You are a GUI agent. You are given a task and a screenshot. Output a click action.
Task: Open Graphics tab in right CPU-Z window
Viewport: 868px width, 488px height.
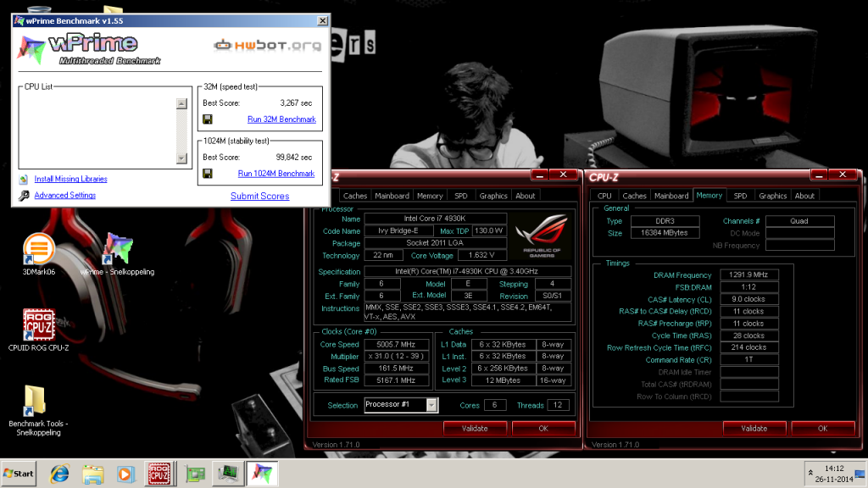pos(773,196)
